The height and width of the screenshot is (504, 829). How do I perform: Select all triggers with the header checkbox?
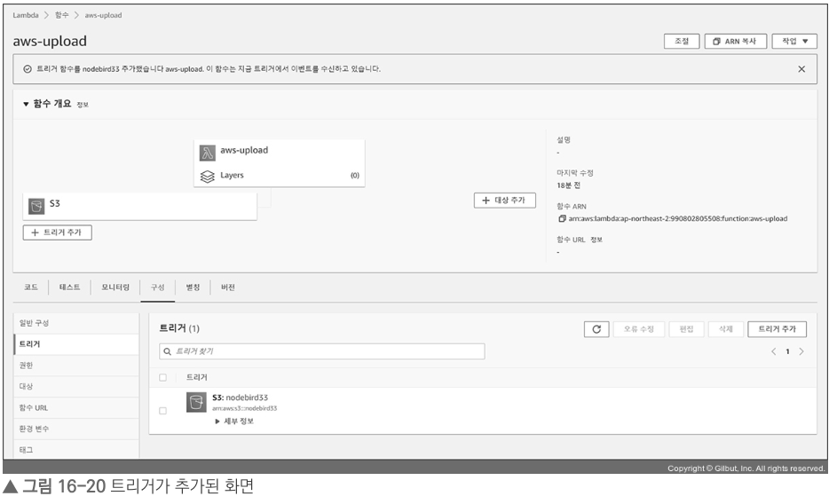[162, 378]
